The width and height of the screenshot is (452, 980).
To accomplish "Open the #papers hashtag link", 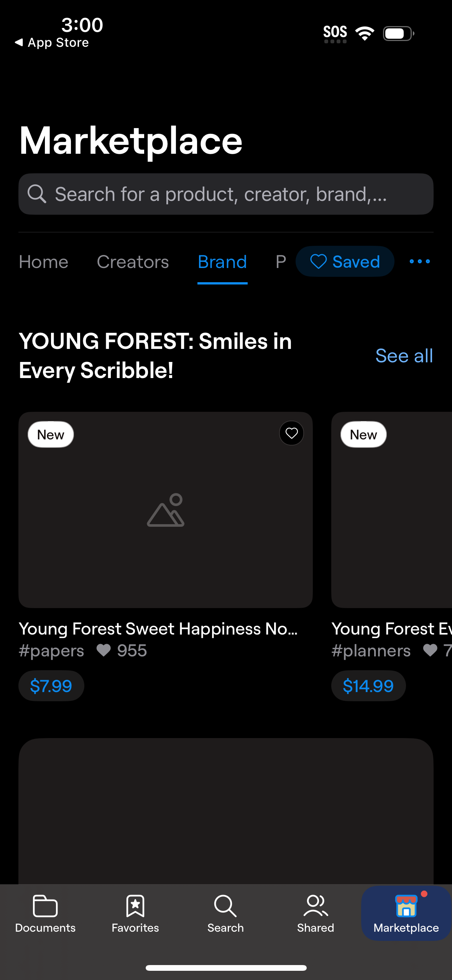I will [51, 651].
